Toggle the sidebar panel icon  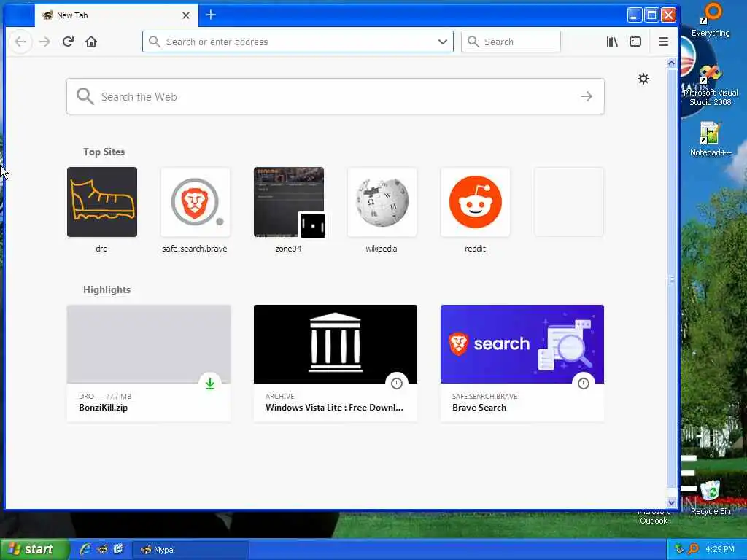pyautogui.click(x=635, y=42)
